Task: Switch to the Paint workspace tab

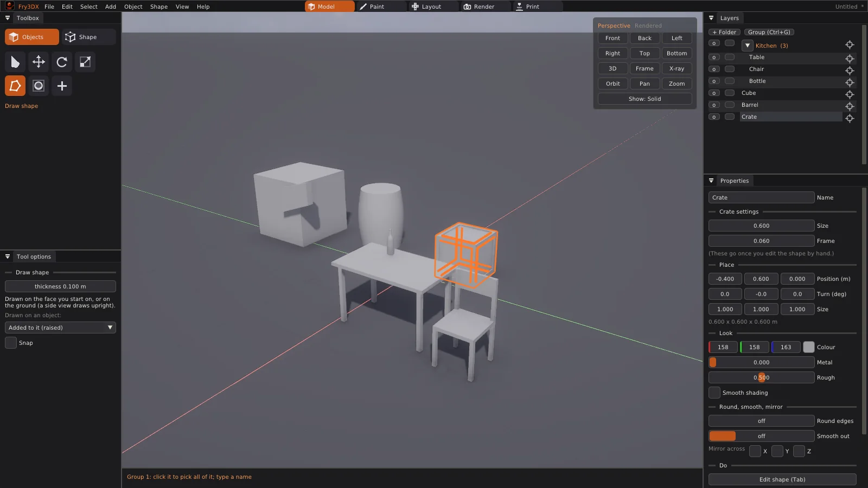Action: point(381,7)
